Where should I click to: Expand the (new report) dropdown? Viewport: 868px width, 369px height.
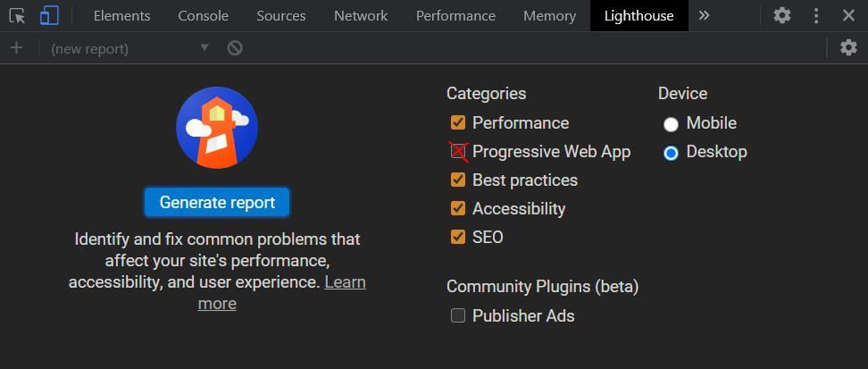tap(130, 49)
